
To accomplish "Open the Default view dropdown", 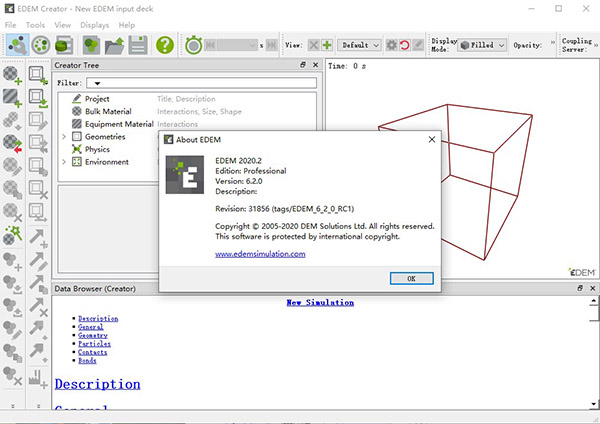I will point(360,45).
